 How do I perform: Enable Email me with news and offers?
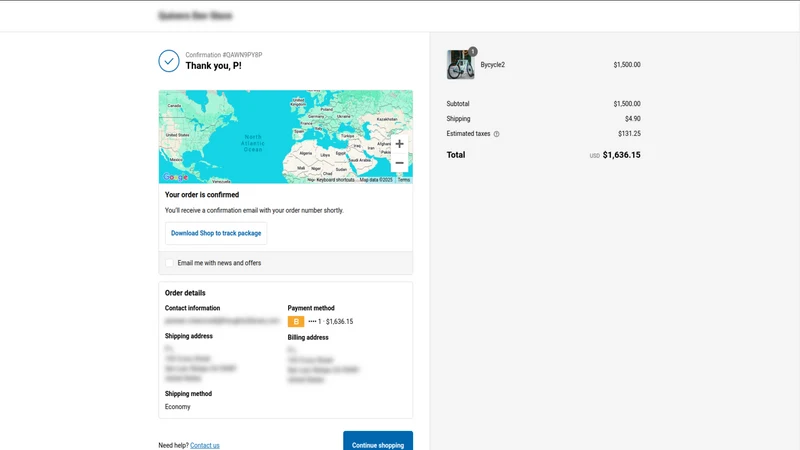pos(169,263)
